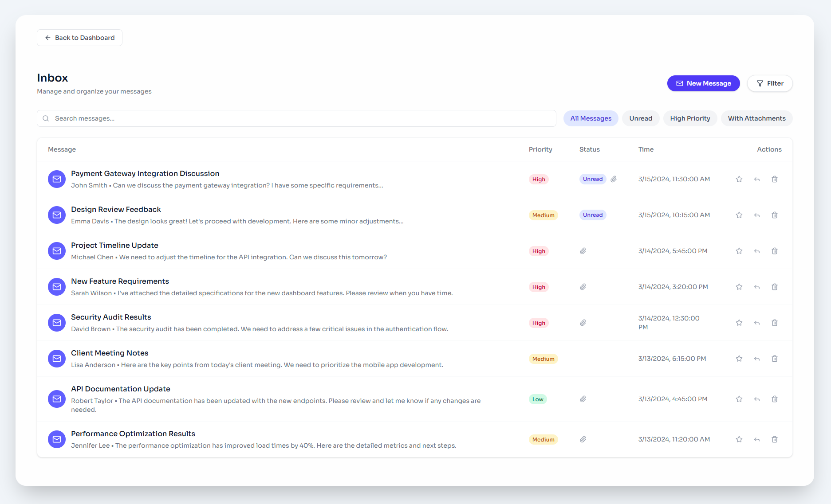Viewport: 831px width, 504px height.
Task: Star the Payment Gateway Integration Discussion message
Action: click(x=739, y=179)
